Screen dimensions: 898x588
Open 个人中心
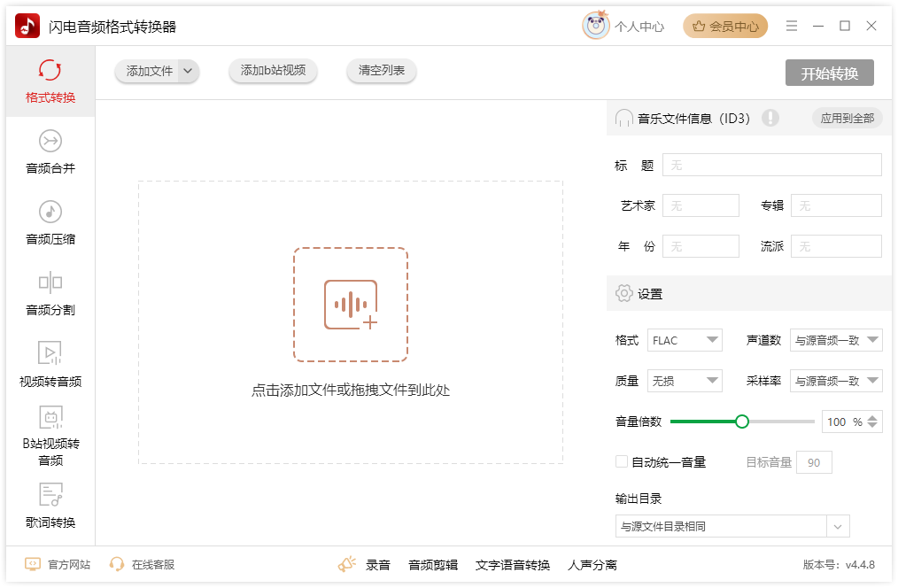(x=639, y=27)
